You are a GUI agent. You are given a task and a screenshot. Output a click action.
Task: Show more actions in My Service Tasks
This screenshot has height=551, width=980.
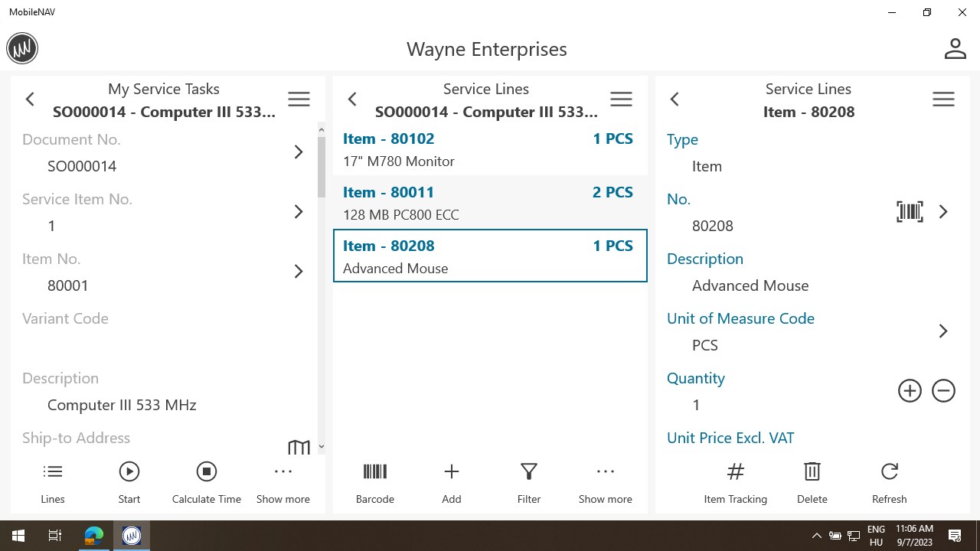pyautogui.click(x=283, y=484)
